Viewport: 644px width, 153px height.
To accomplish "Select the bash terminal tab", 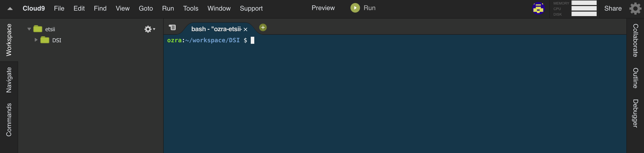I will 216,29.
